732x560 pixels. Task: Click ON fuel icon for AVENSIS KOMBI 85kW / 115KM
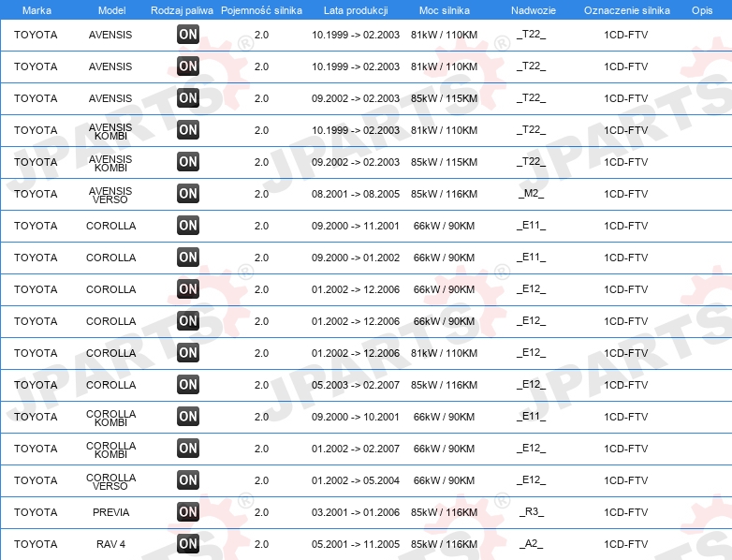[188, 162]
